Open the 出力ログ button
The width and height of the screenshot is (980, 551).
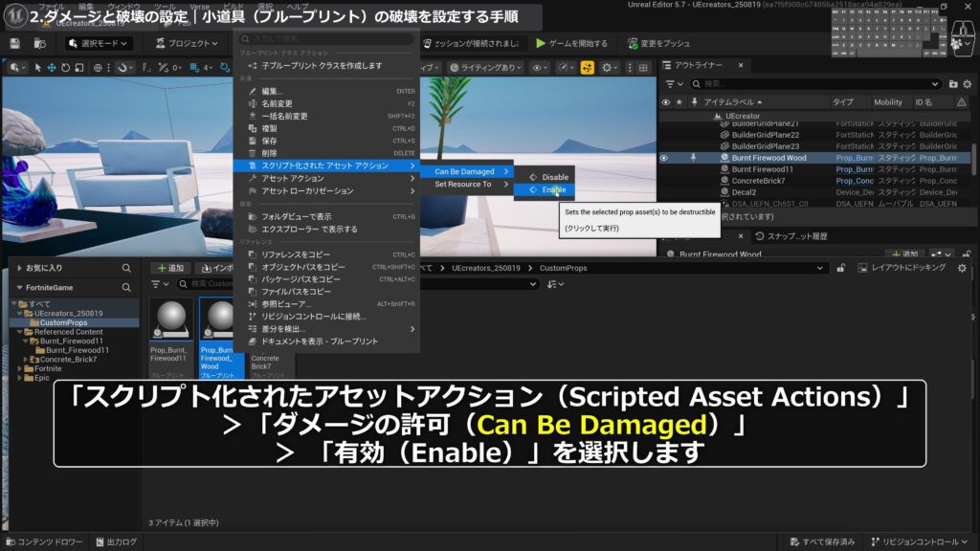[x=116, y=541]
